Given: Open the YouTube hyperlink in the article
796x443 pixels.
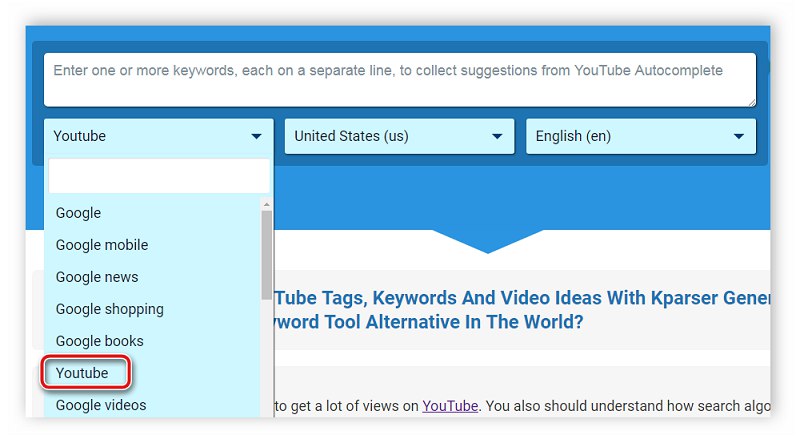Looking at the screenshot, I should coord(449,405).
